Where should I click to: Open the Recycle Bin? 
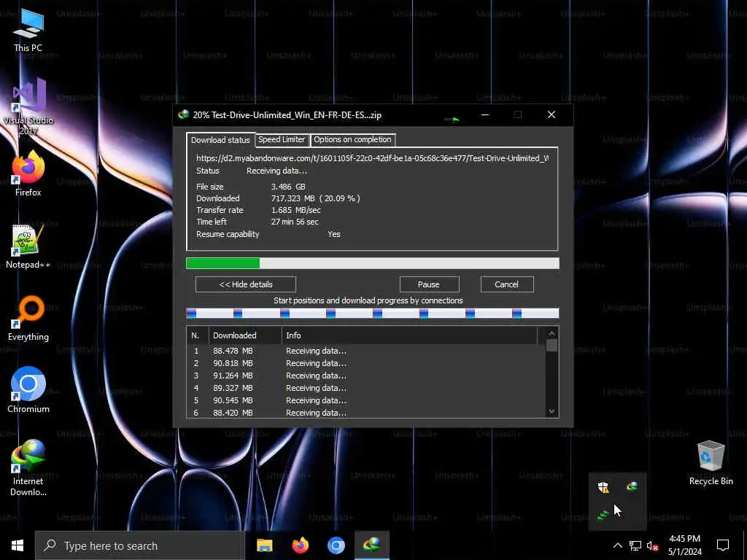point(711,463)
